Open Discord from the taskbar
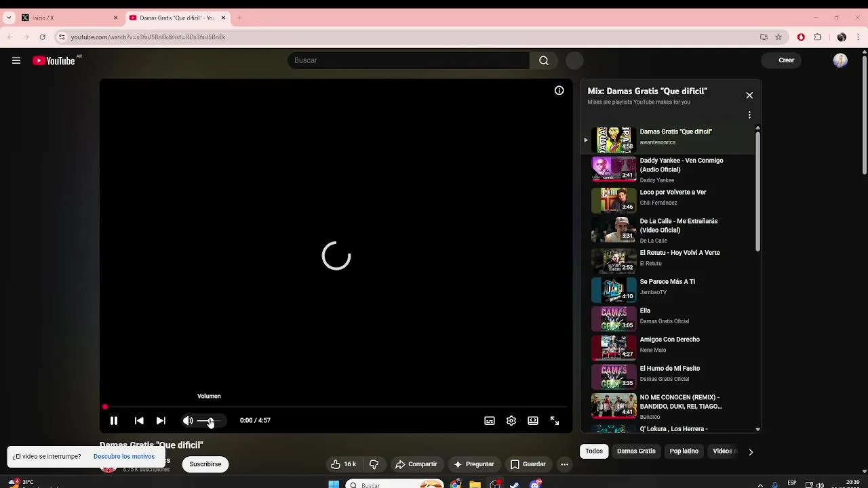Screen dimensions: 868x488 [x=535, y=485]
